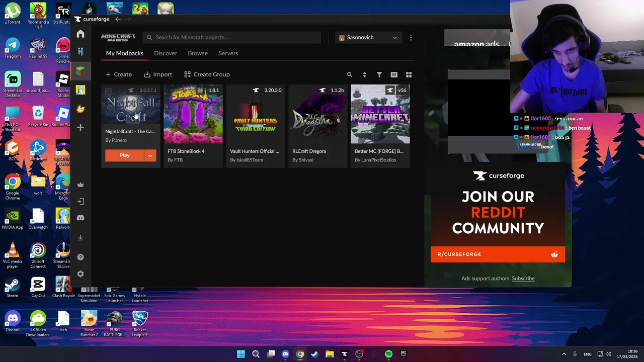The image size is (644, 362).
Task: Open the RLCraft Dregora modpack thumbnail
Action: tap(318, 114)
